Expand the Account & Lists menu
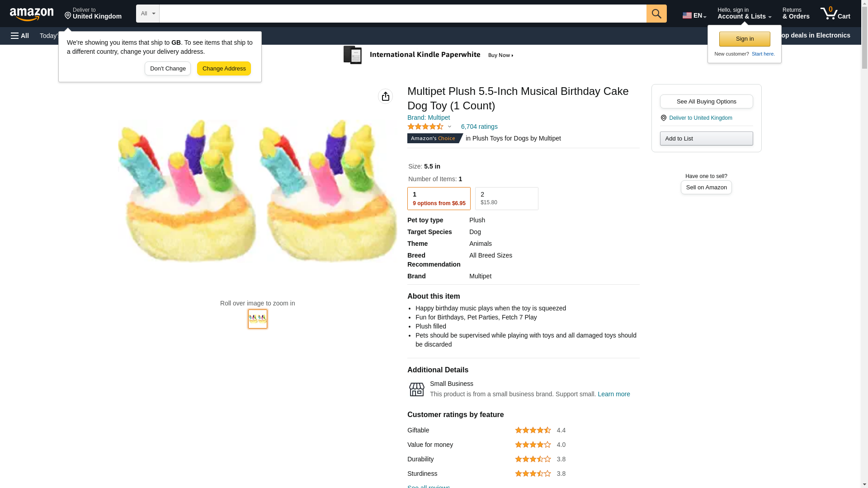 (744, 14)
